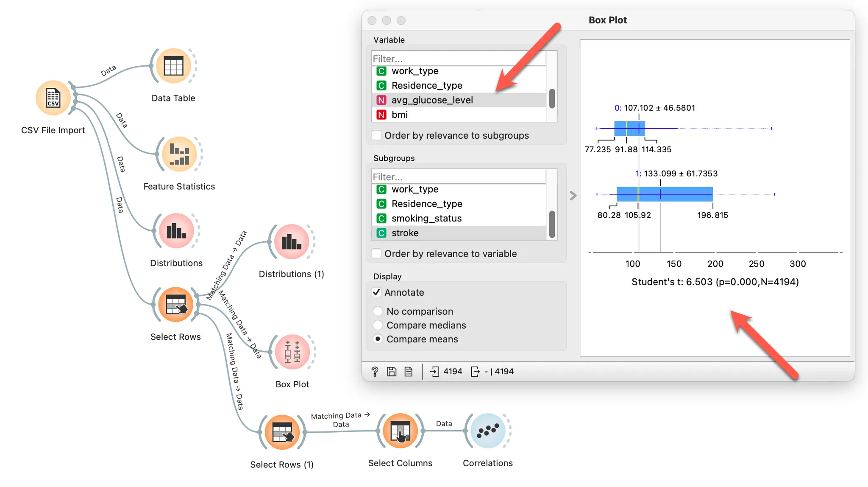The width and height of the screenshot is (868, 487).
Task: Save the Box Plot image via the disk icon
Action: (x=392, y=372)
